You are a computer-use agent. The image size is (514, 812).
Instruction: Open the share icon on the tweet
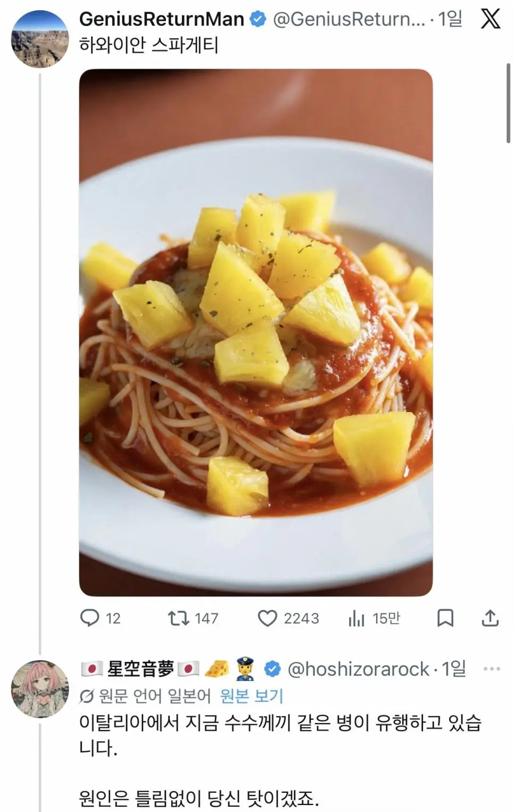[x=490, y=618]
